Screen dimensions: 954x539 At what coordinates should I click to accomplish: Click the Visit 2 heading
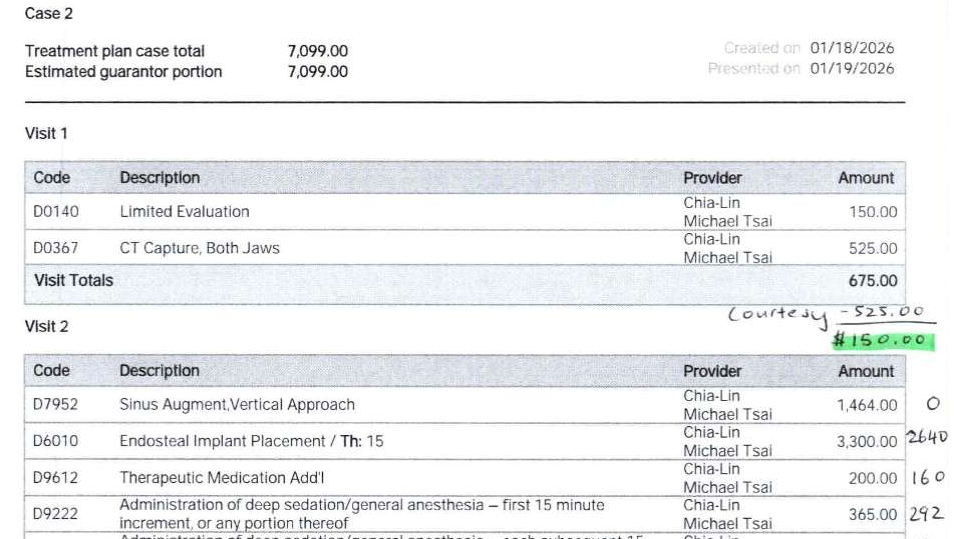pyautogui.click(x=47, y=327)
